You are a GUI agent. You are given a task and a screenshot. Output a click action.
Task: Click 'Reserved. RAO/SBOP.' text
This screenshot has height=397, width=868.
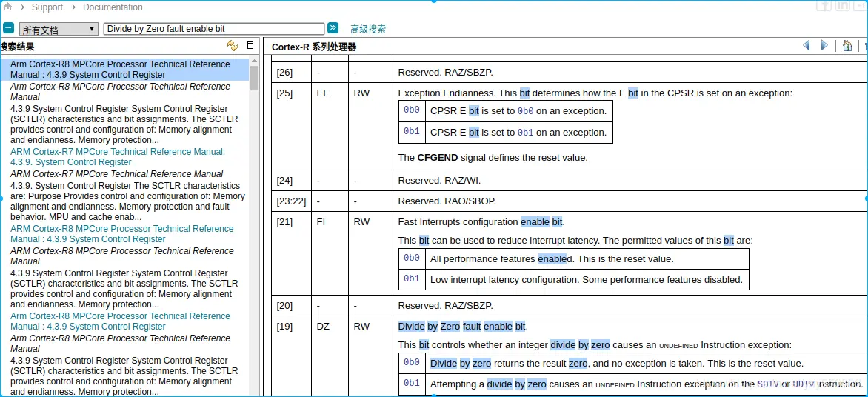click(x=447, y=201)
